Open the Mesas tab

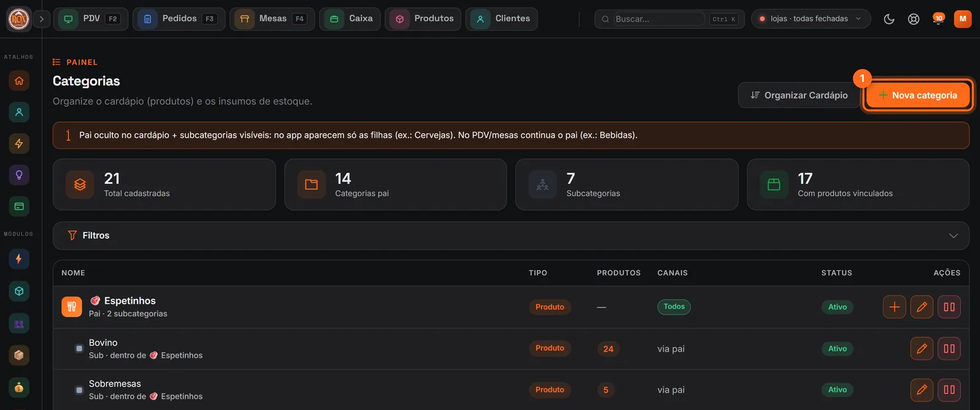(272, 19)
